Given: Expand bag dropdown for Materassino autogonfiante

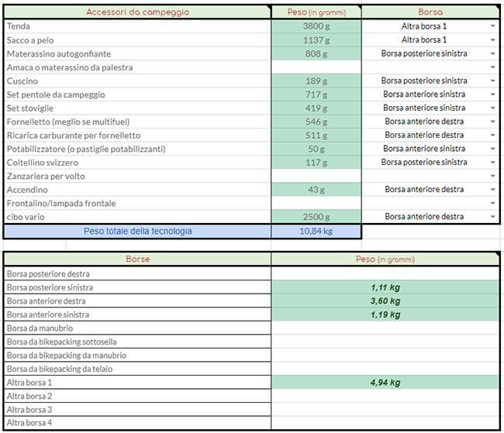Looking at the screenshot, I should click(x=492, y=53).
